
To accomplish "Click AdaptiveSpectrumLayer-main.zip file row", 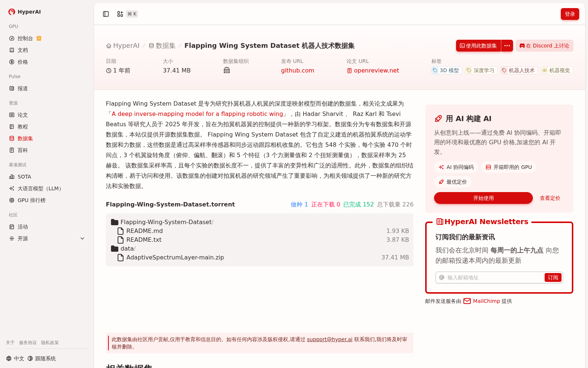I will (x=259, y=258).
